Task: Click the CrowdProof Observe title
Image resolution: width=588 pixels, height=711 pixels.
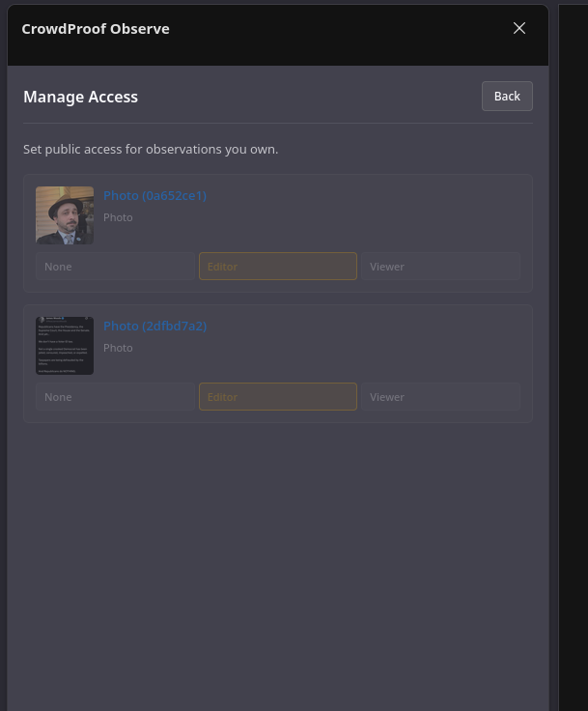Action: point(96,29)
